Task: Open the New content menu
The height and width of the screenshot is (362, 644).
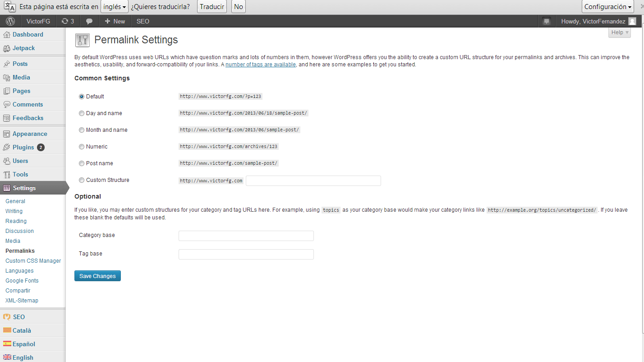Action: [115, 21]
